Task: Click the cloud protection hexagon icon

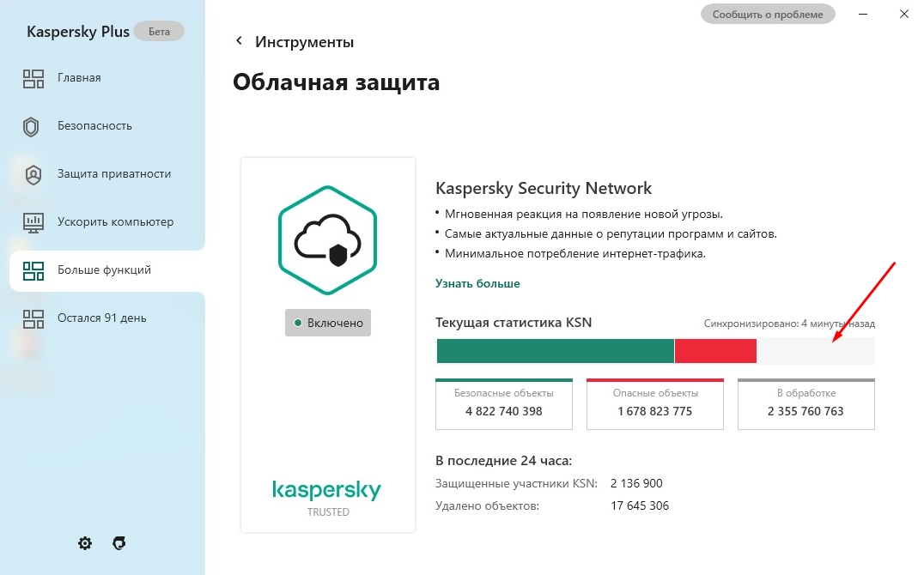Action: coord(328,240)
